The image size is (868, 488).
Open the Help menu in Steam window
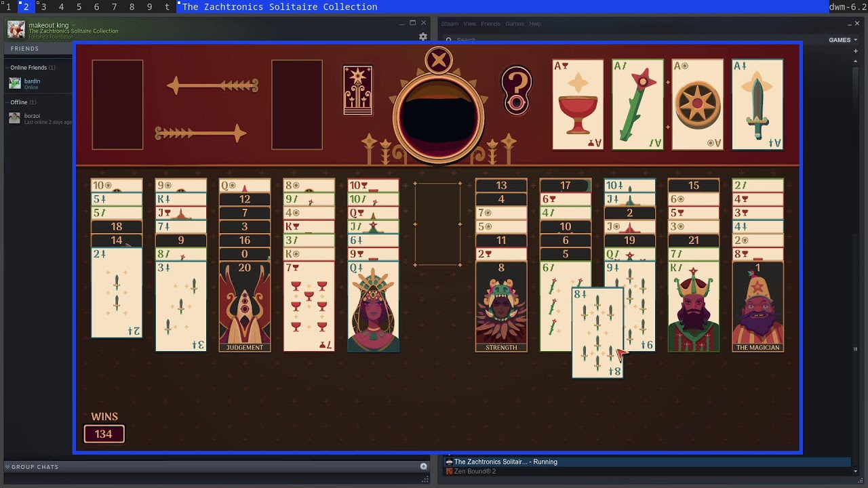(535, 24)
